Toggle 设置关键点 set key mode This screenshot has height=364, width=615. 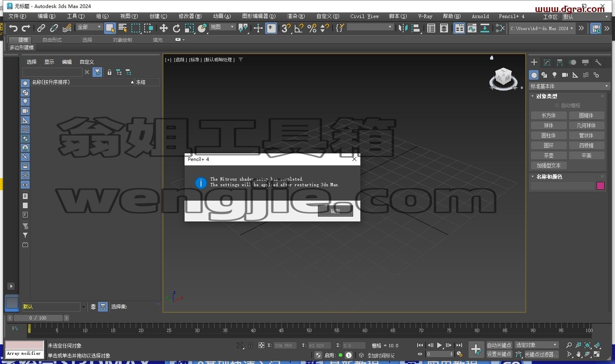(x=499, y=354)
